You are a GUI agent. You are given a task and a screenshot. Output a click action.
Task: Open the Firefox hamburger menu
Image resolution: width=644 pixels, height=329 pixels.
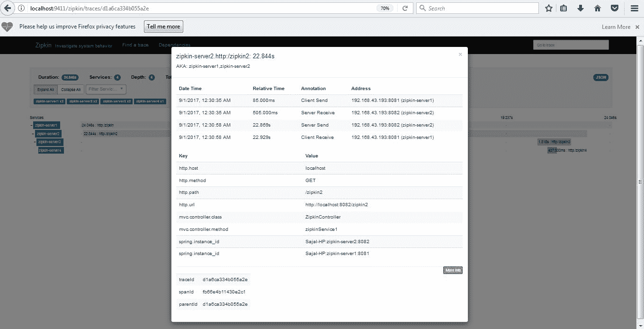tap(635, 8)
